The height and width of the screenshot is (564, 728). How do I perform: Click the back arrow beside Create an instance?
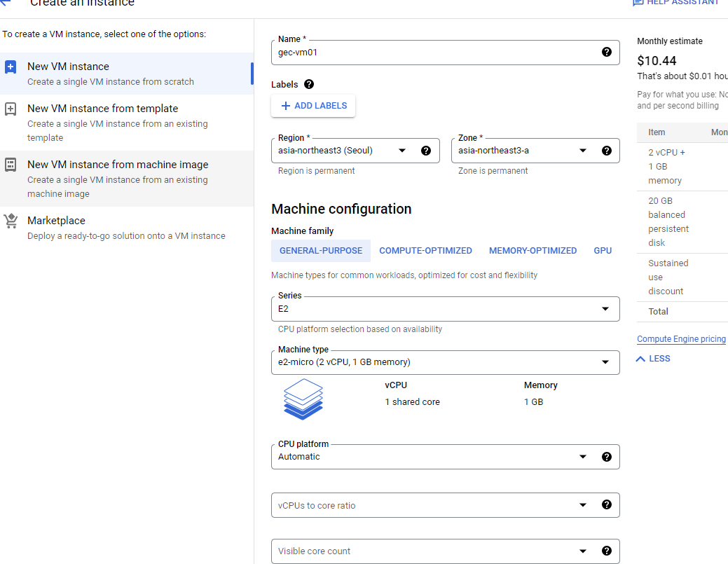click(6, 2)
